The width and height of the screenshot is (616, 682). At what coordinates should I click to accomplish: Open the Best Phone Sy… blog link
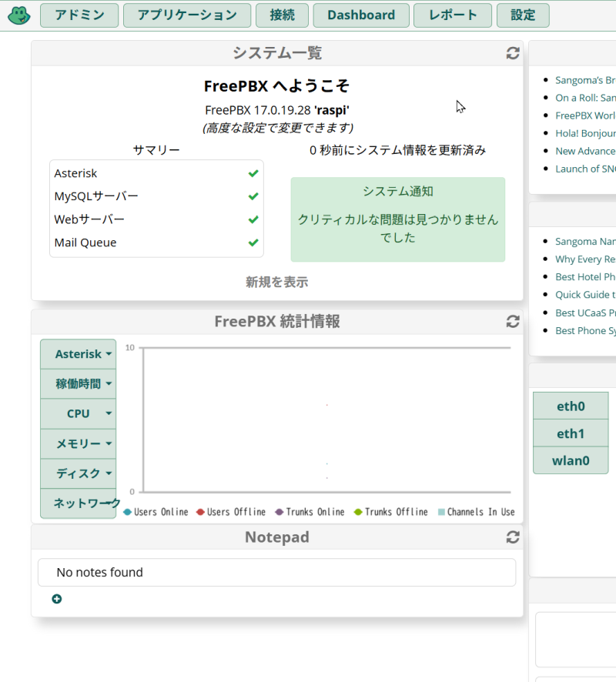[585, 330]
